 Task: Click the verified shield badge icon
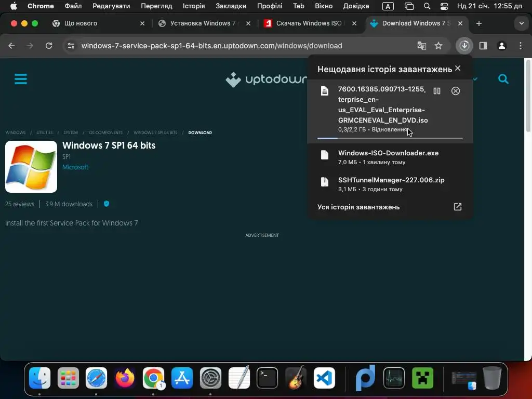pyautogui.click(x=106, y=204)
